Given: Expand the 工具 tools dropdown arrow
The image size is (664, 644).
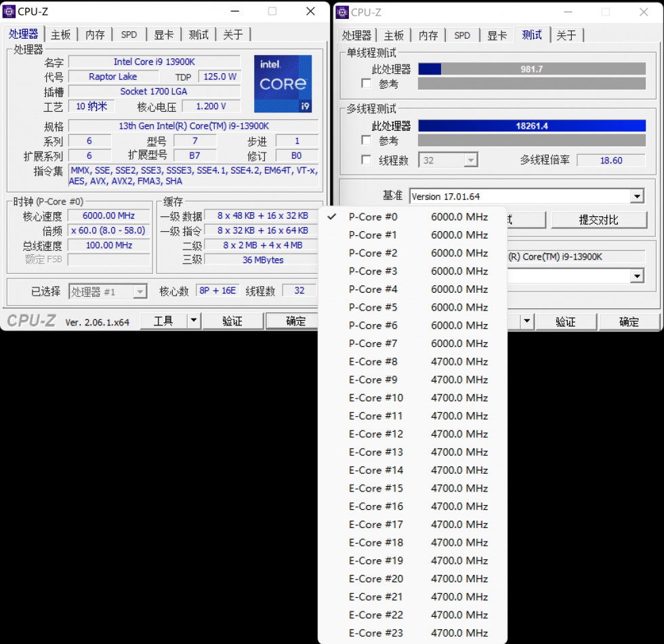Looking at the screenshot, I should pos(194,321).
